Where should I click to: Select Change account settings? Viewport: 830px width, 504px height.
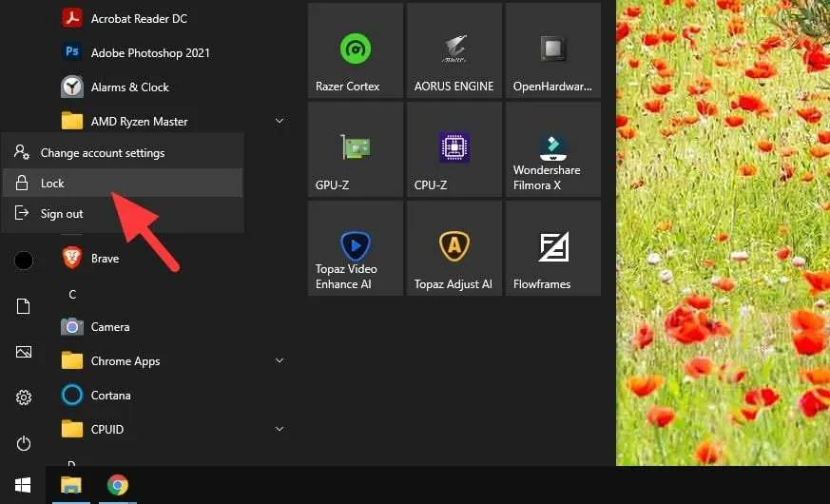click(123, 153)
